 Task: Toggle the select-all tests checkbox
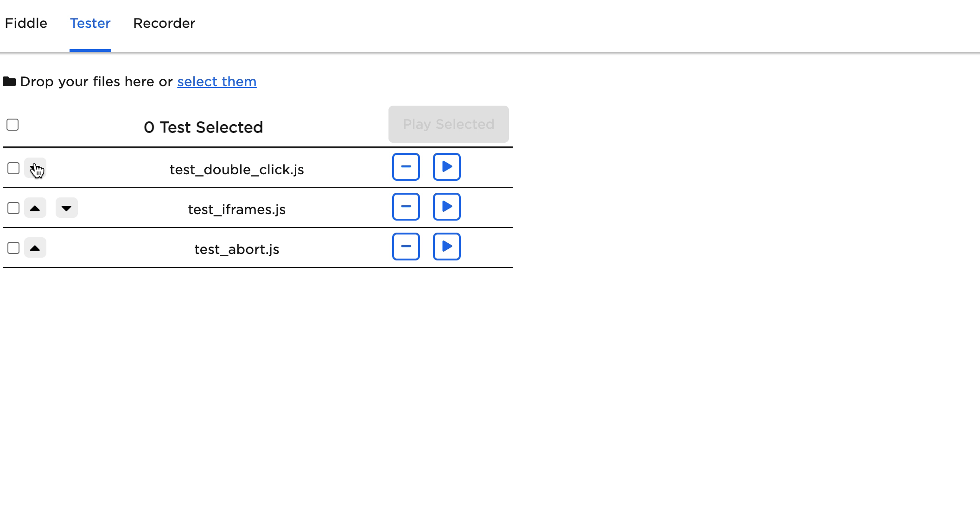pos(13,125)
